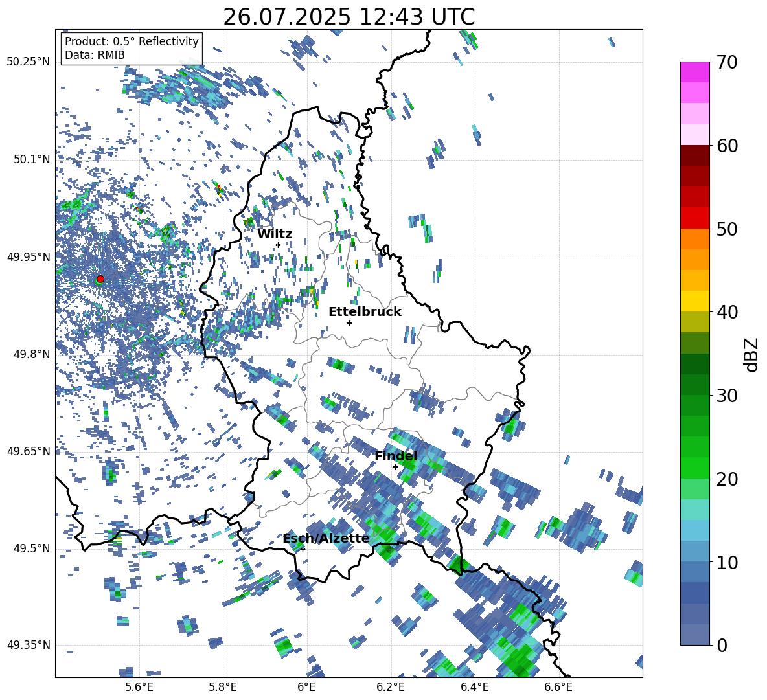
Task: Click the Ettelbruck location cross marker
Action: (349, 322)
